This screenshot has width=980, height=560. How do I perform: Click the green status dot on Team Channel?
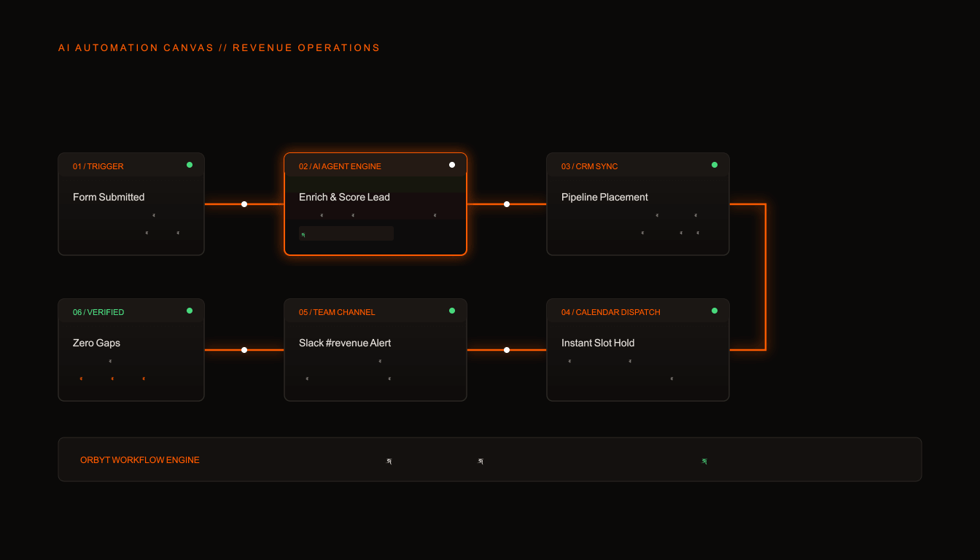coord(452,311)
